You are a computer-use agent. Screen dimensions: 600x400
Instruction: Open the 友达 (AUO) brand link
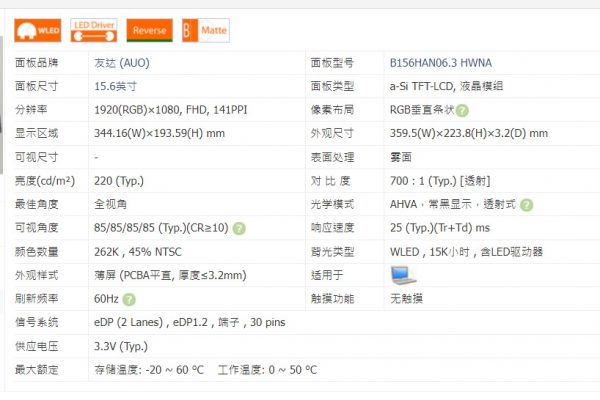[122, 62]
